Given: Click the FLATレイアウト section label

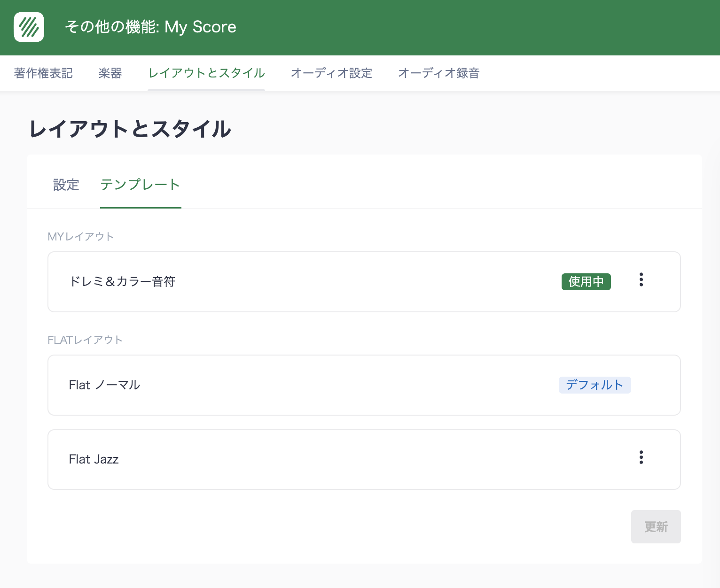Looking at the screenshot, I should pyautogui.click(x=85, y=340).
